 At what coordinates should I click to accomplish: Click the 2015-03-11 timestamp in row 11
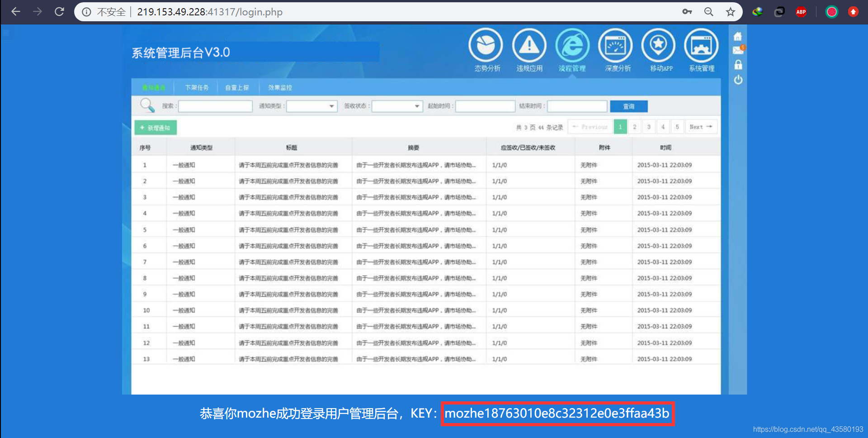pyautogui.click(x=665, y=326)
